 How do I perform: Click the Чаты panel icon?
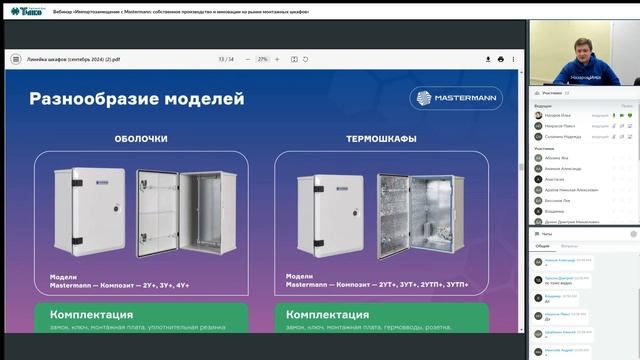click(x=537, y=234)
